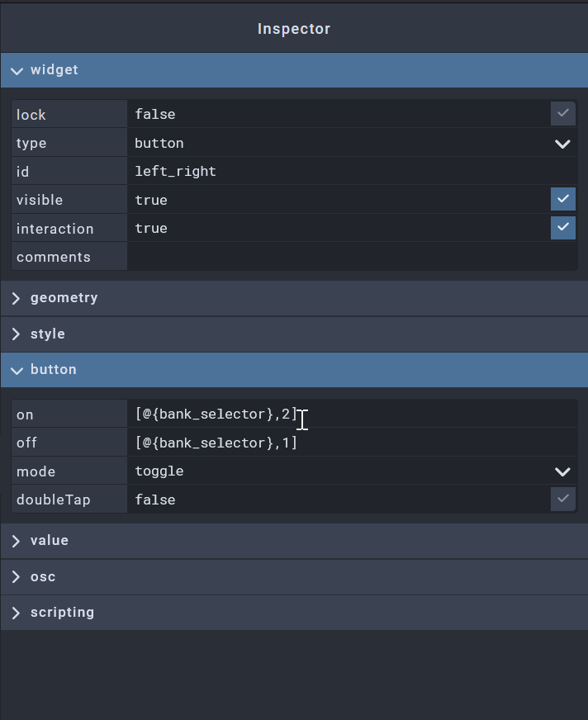Open the mode dropdown arrow
The image size is (588, 720).
click(562, 472)
